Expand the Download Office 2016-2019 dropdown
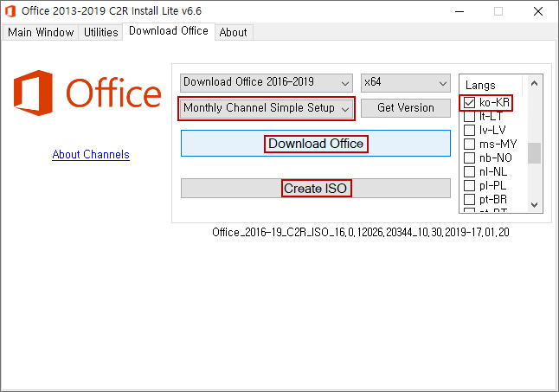 (267, 83)
